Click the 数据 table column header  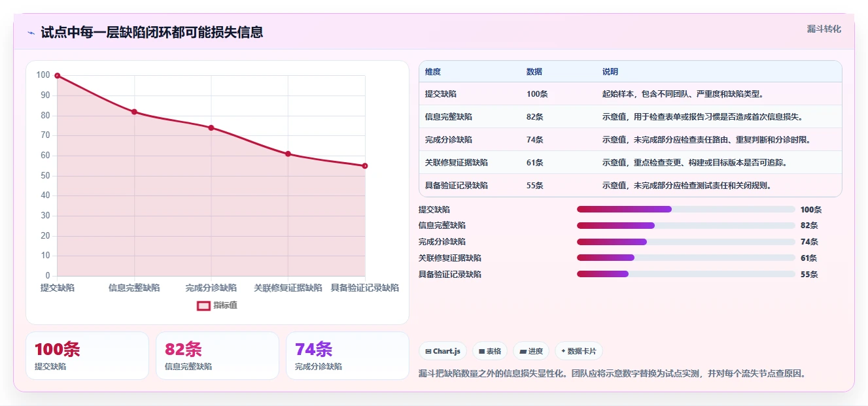click(534, 72)
